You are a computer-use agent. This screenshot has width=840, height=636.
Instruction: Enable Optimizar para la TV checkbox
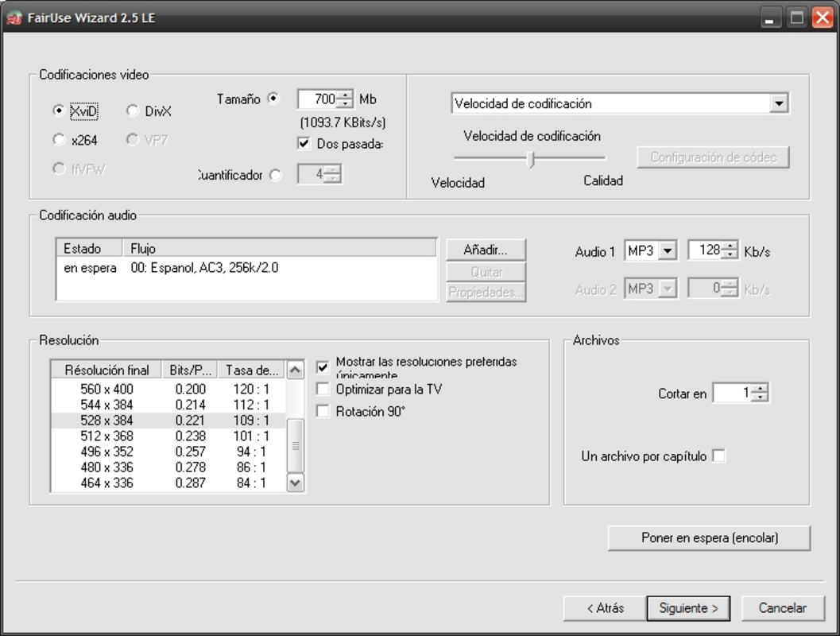323,389
